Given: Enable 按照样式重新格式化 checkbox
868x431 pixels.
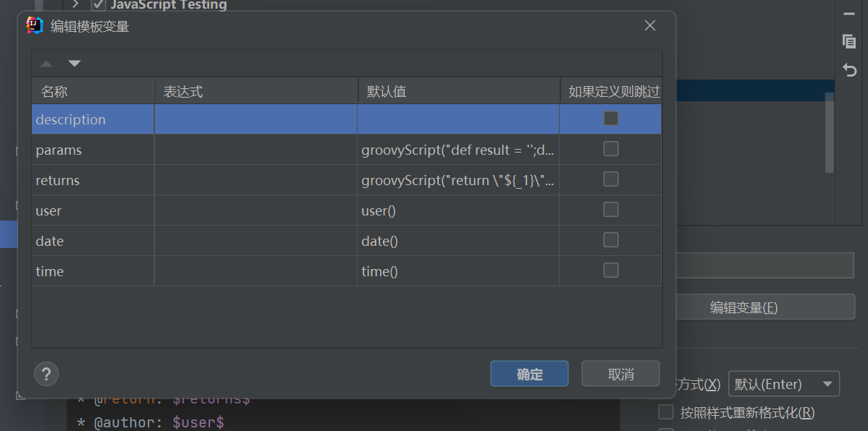Looking at the screenshot, I should [666, 412].
